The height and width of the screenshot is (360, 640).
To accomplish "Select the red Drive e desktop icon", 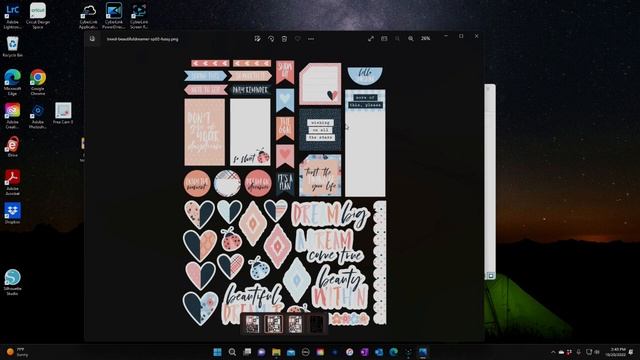I will point(12,147).
